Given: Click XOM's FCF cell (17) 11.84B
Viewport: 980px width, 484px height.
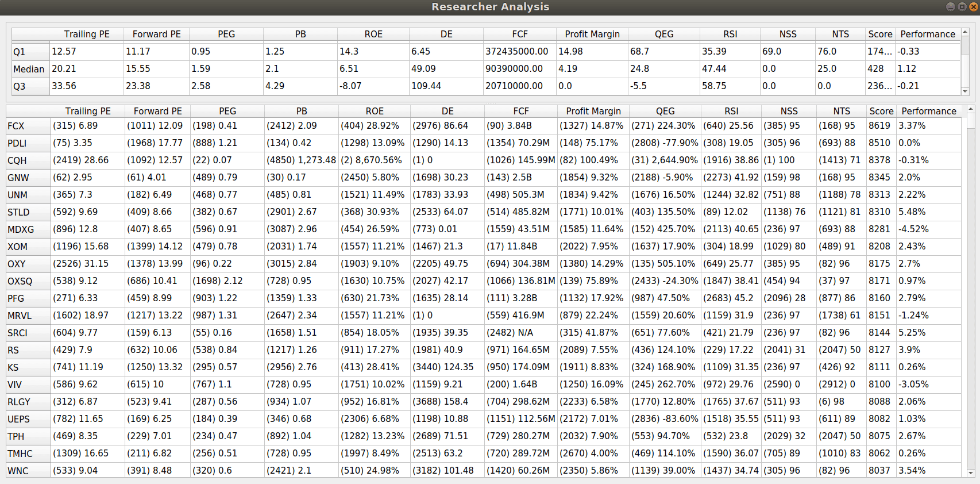Looking at the screenshot, I should coord(521,247).
